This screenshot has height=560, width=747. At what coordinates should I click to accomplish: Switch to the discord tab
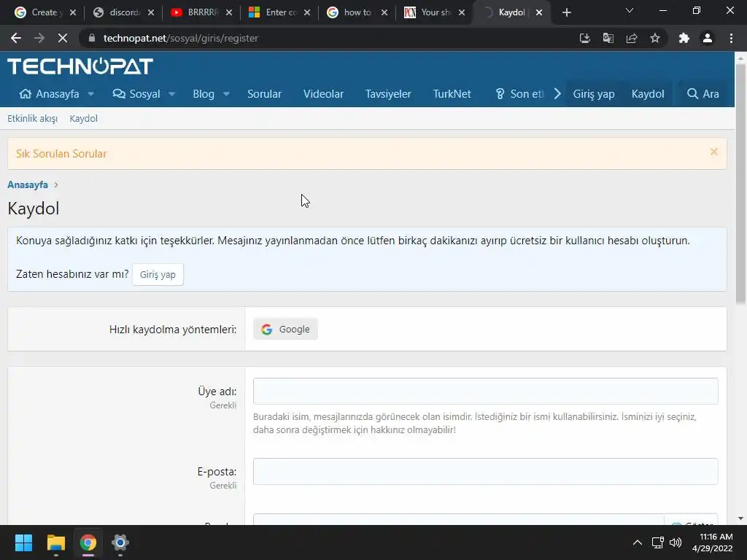pyautogui.click(x=124, y=12)
